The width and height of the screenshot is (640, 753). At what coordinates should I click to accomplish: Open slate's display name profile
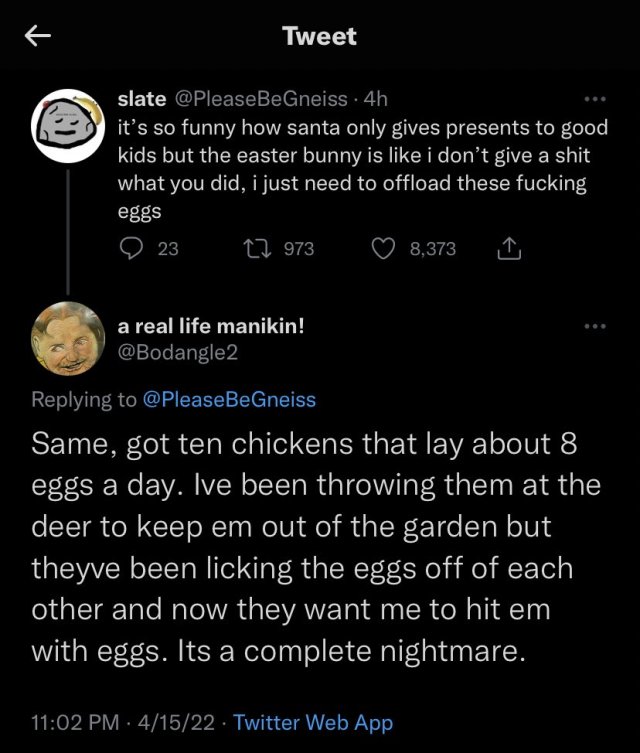coord(144,98)
